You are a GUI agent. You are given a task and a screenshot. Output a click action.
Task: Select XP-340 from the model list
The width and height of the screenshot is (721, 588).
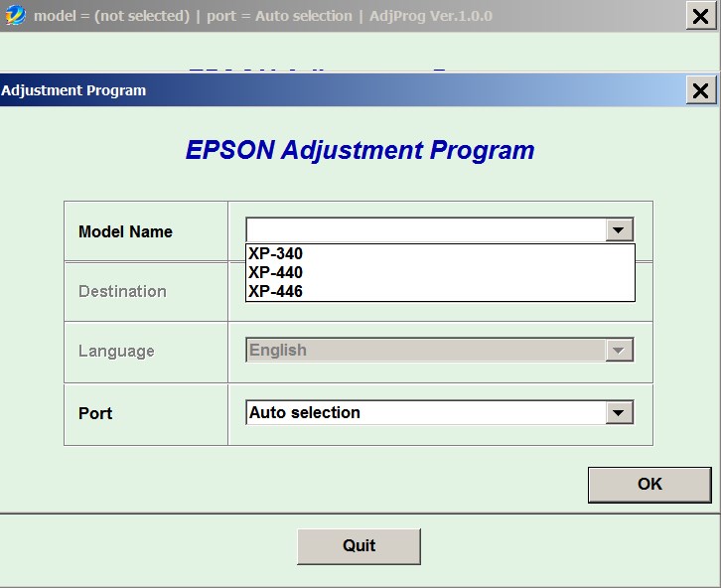pyautogui.click(x=440, y=253)
